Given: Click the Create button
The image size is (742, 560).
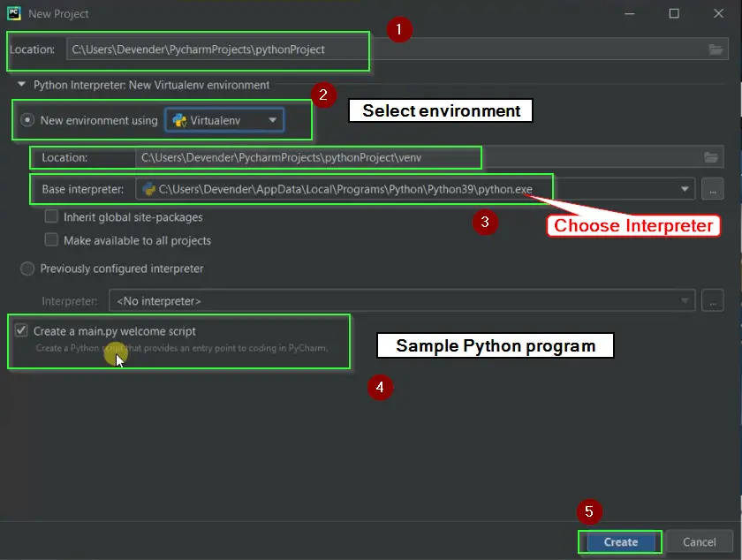Looking at the screenshot, I should coord(620,542).
